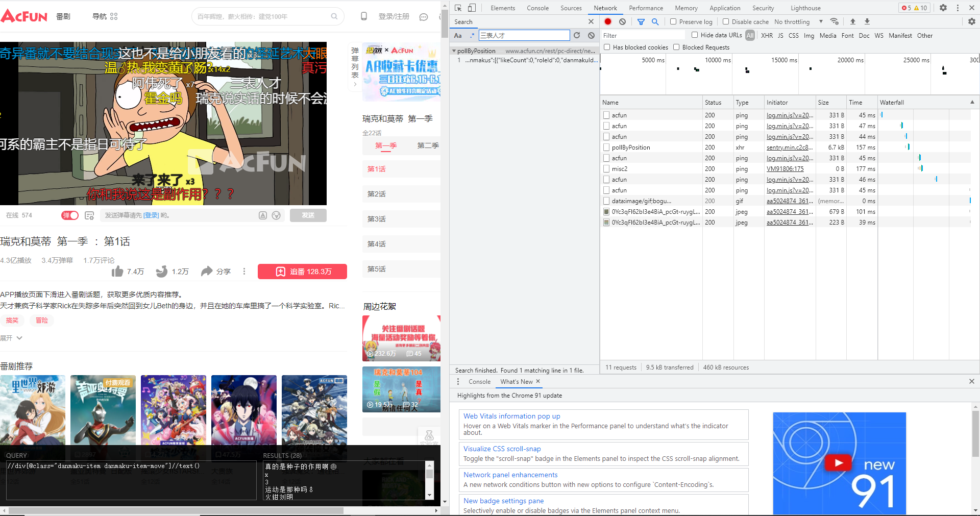Open the Web Vitals information pop up link
Screen dimensions: 980x516
point(511,416)
